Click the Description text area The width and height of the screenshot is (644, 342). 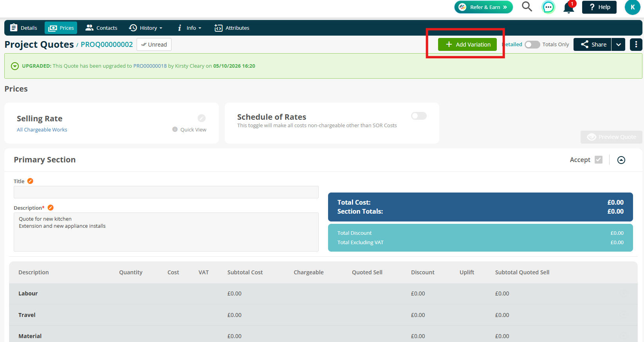(x=166, y=232)
